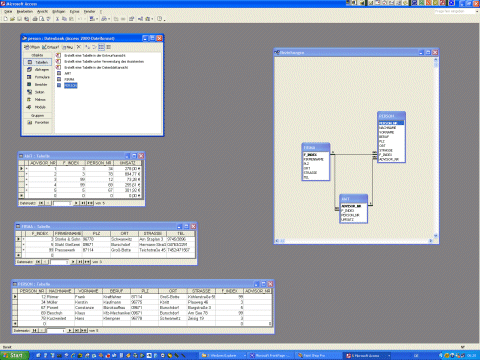Click the Neu button in database window
This screenshot has width=480, height=360.
coord(68,47)
